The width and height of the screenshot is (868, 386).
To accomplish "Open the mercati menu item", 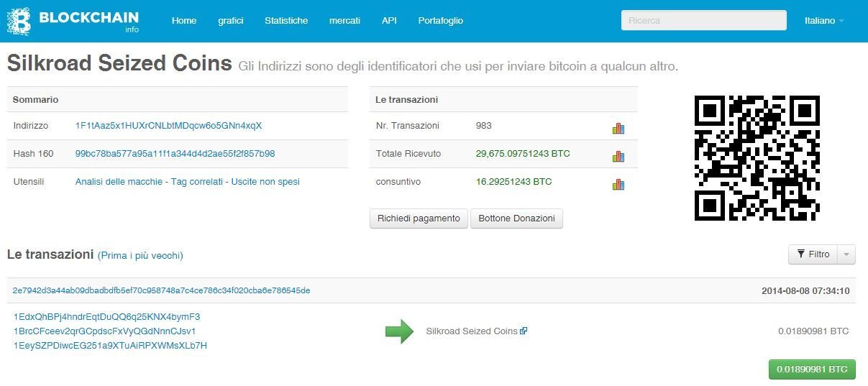I will (x=344, y=21).
